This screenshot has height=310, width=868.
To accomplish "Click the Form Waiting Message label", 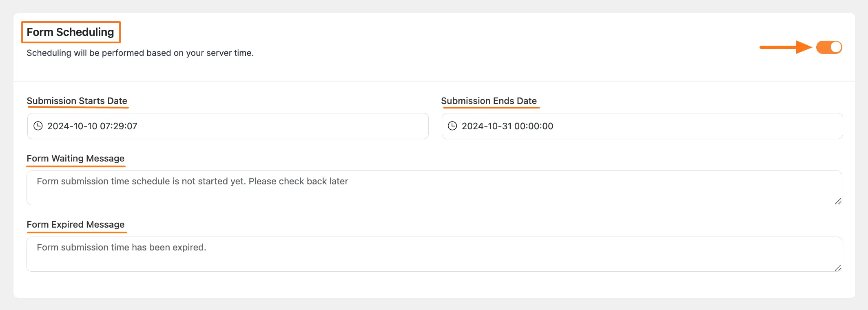I will point(75,158).
